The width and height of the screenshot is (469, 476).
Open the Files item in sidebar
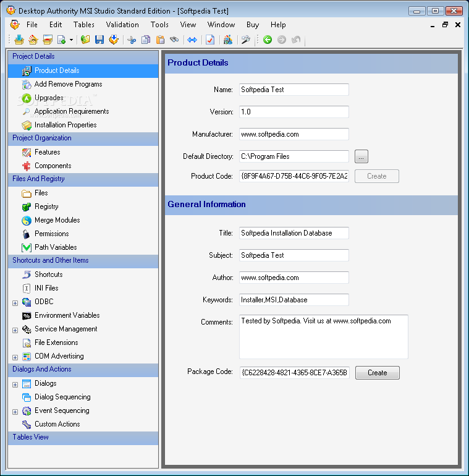[41, 193]
